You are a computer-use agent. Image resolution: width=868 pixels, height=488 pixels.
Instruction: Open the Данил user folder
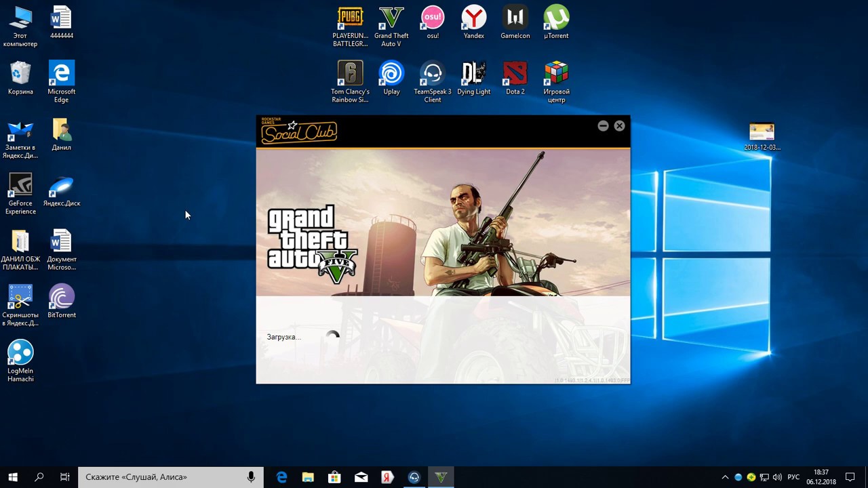click(x=62, y=134)
